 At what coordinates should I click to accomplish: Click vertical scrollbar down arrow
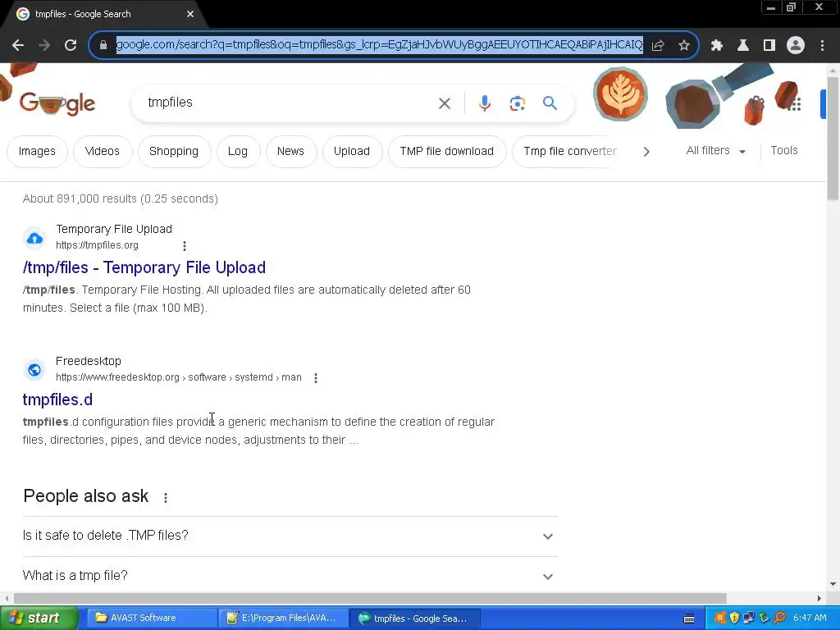[x=833, y=584]
